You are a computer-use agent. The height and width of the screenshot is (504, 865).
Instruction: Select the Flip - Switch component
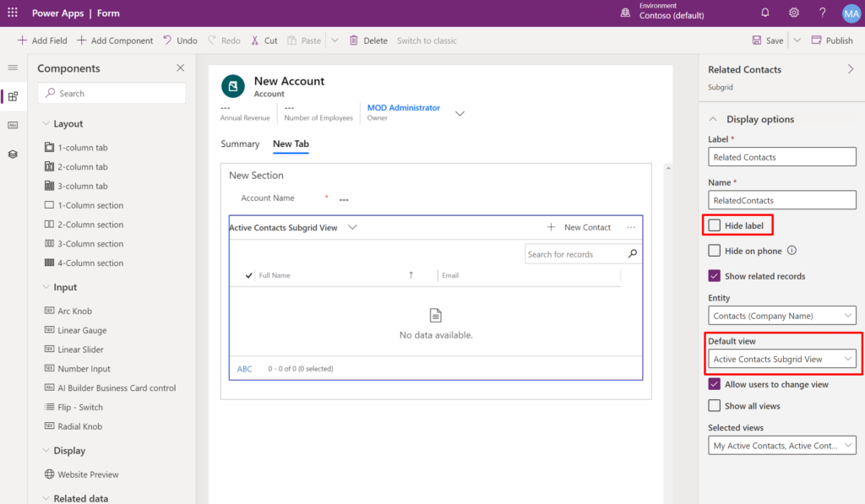pos(73,408)
